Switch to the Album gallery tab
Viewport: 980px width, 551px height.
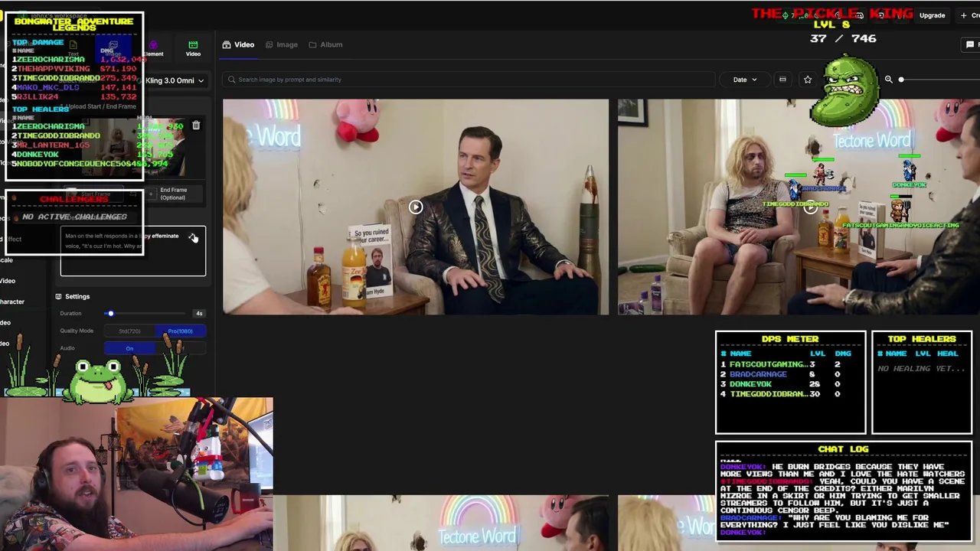[325, 44]
